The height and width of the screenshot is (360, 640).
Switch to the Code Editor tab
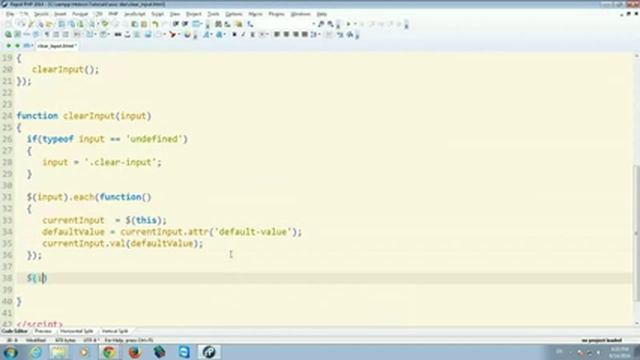tap(14, 331)
